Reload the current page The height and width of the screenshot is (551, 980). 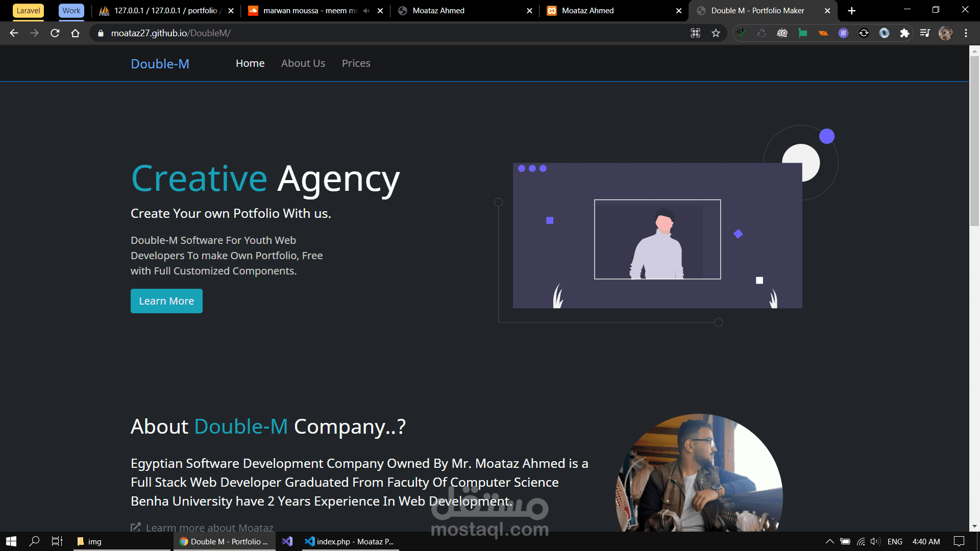pyautogui.click(x=55, y=33)
